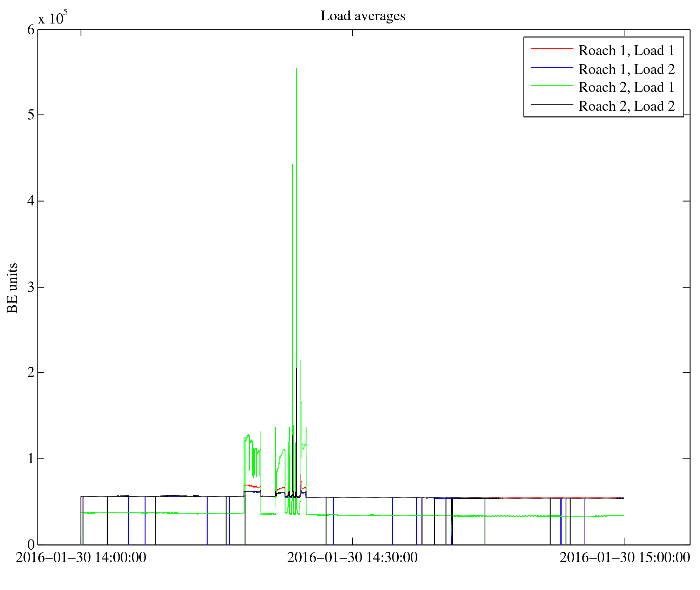Select the 'Roach 2, Load 2' legend label
This screenshot has height=590, width=700.
[x=626, y=106]
